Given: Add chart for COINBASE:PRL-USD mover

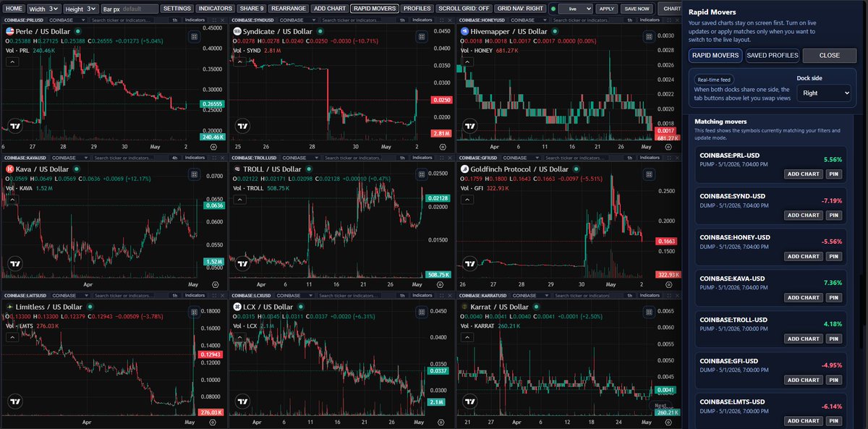Looking at the screenshot, I should [x=804, y=174].
